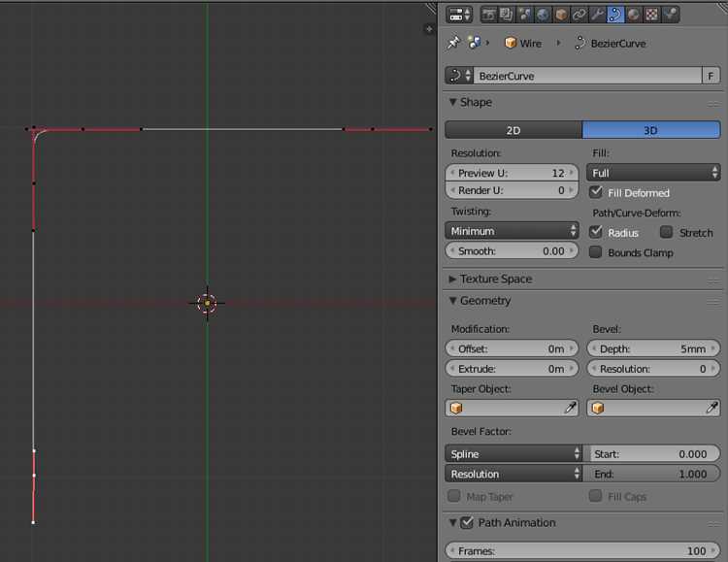Pick Taper Object with eyedropper icon

570,408
